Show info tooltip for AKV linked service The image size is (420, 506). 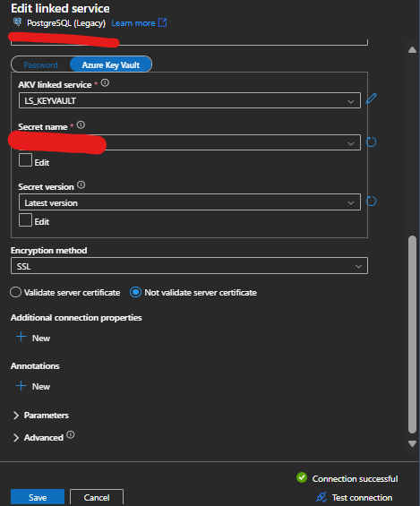[x=105, y=83]
